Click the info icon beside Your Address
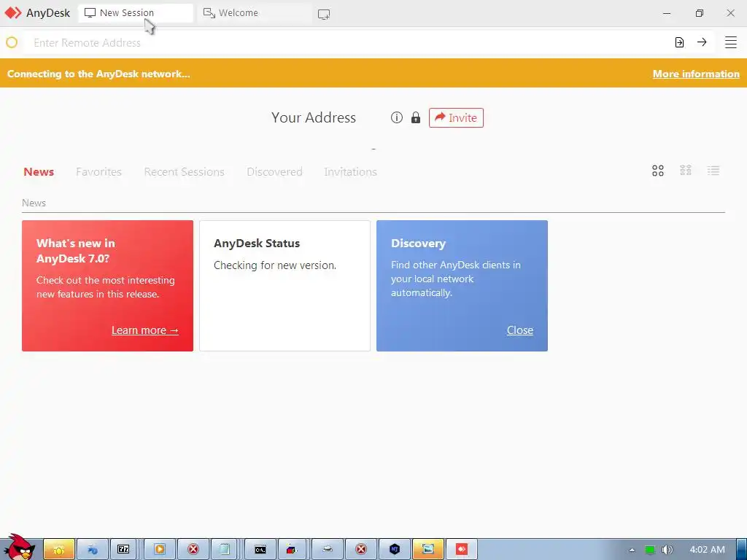Image resolution: width=747 pixels, height=560 pixels. (x=396, y=117)
